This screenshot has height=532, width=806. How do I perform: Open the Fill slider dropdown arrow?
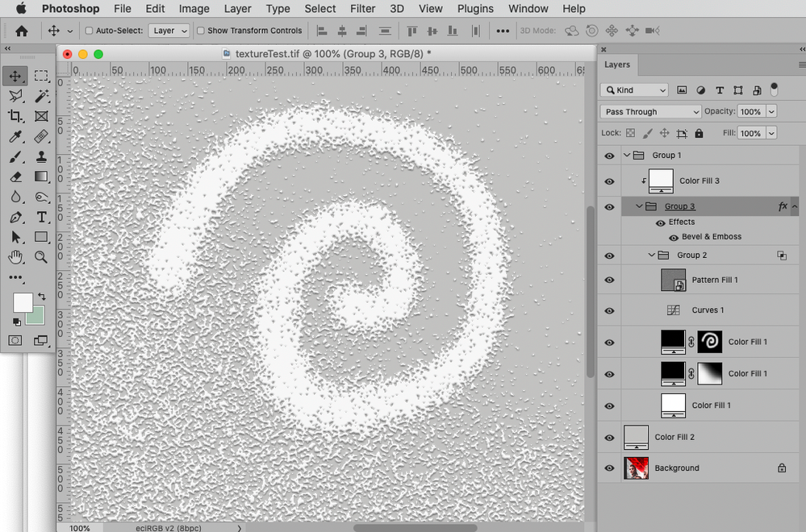tap(771, 133)
